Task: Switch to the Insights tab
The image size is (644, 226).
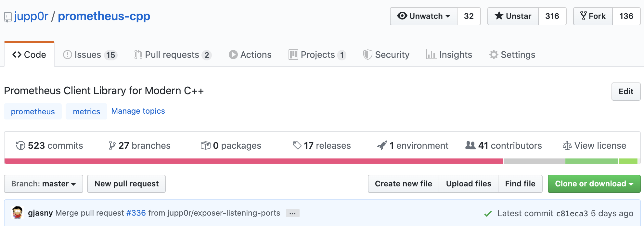Action: tap(449, 55)
